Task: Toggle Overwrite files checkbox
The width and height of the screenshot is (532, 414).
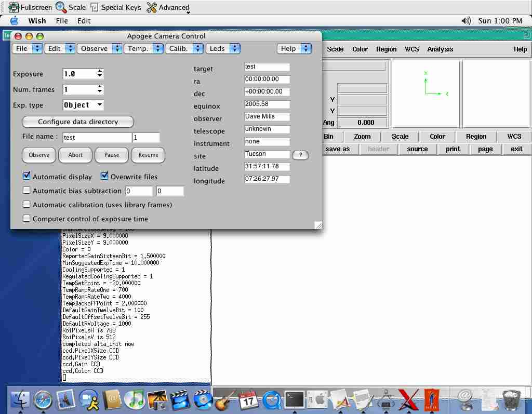Action: 104,176
